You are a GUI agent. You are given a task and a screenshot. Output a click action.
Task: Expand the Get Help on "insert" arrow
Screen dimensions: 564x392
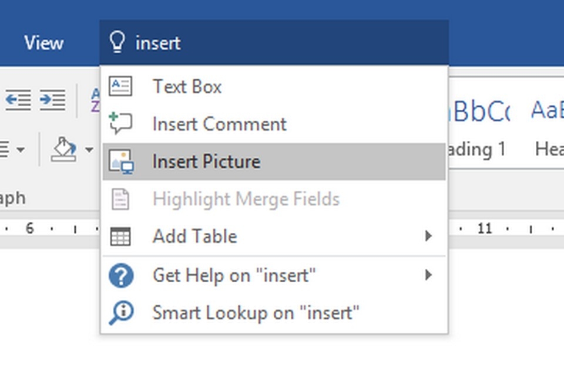tap(428, 275)
